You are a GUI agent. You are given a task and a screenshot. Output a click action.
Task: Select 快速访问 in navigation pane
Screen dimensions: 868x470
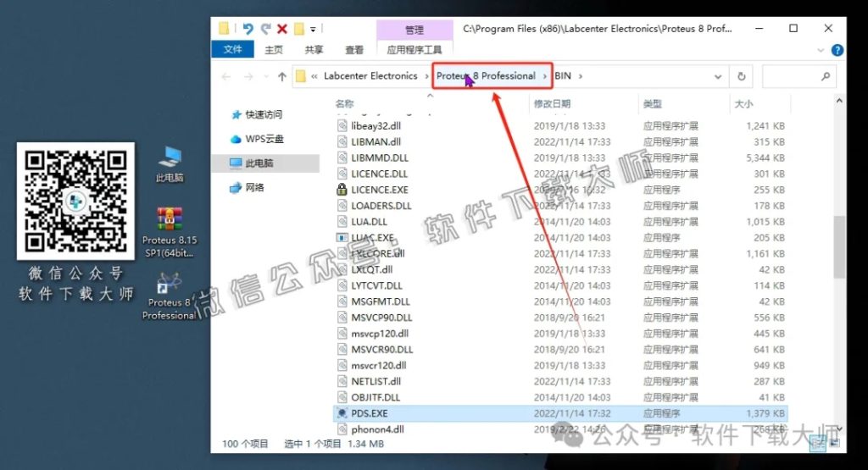(264, 114)
